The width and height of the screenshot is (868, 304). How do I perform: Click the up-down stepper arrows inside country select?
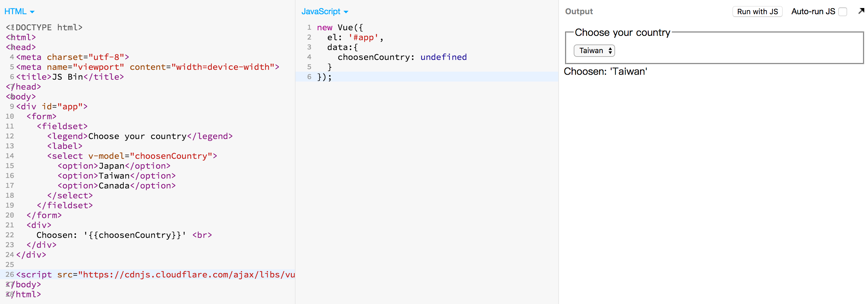pyautogui.click(x=610, y=51)
